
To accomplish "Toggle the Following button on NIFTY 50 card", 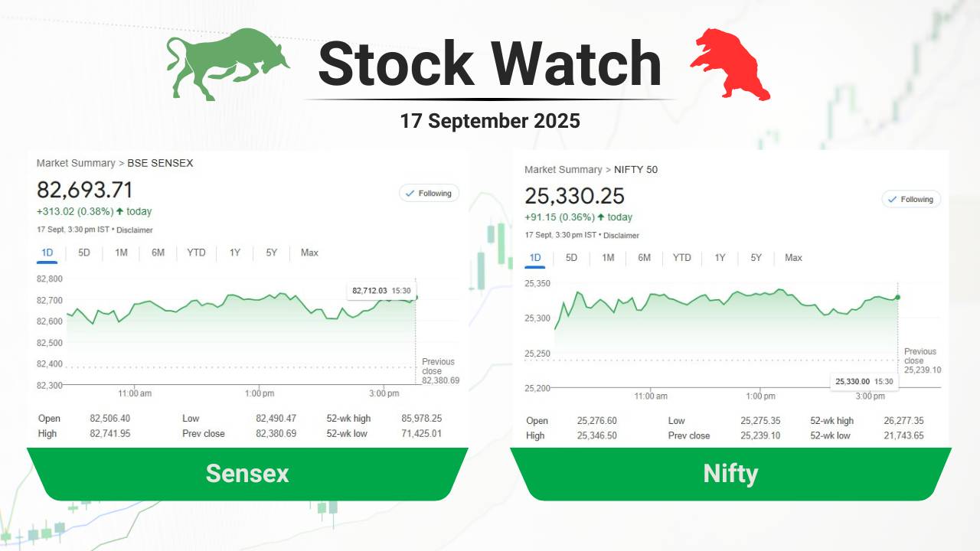I will 911,199.
